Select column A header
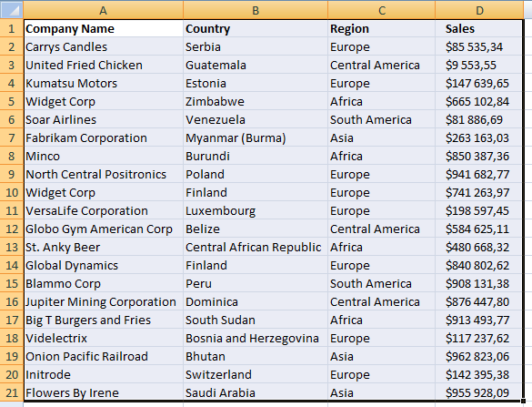 pos(104,10)
